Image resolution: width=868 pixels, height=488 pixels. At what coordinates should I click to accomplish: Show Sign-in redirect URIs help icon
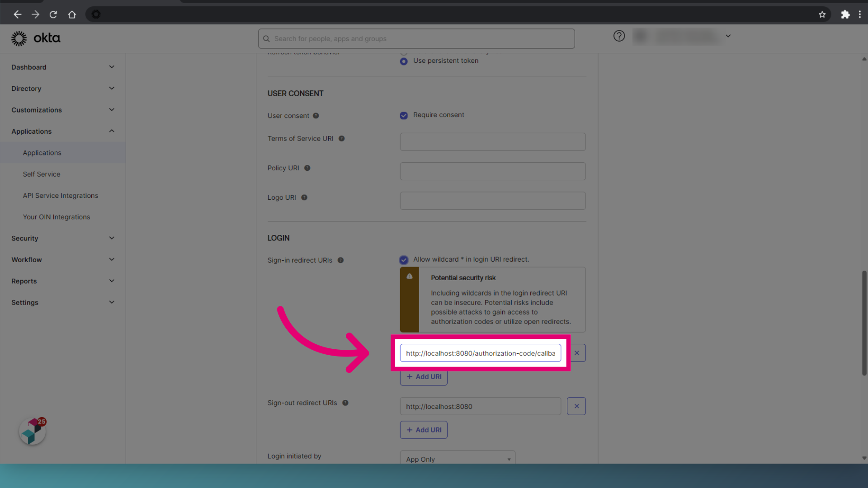(341, 260)
